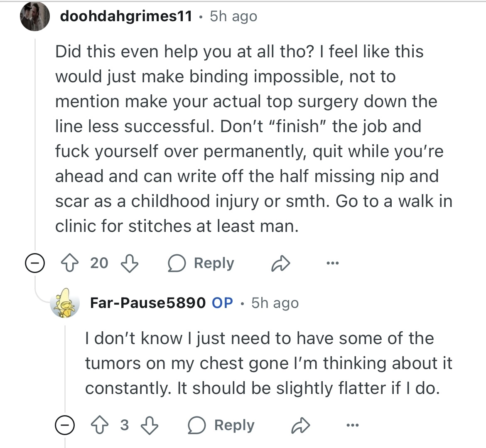
Task: Open more options on doohdahgrimes11's comment
Action: point(332,263)
